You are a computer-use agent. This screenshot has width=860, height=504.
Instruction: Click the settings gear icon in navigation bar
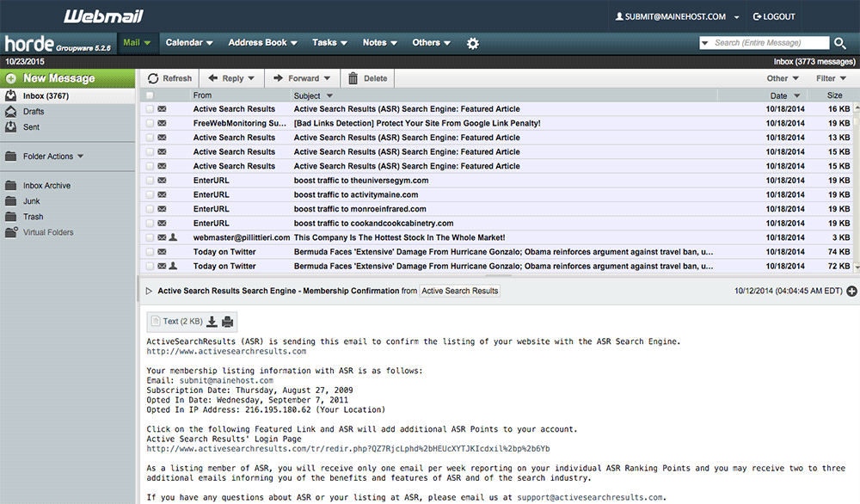(472, 43)
